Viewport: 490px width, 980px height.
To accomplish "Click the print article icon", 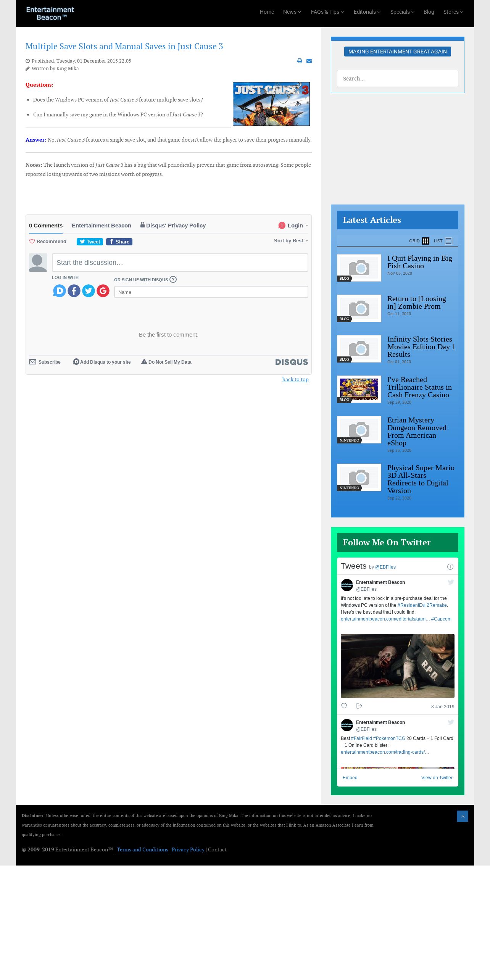I will [x=300, y=61].
